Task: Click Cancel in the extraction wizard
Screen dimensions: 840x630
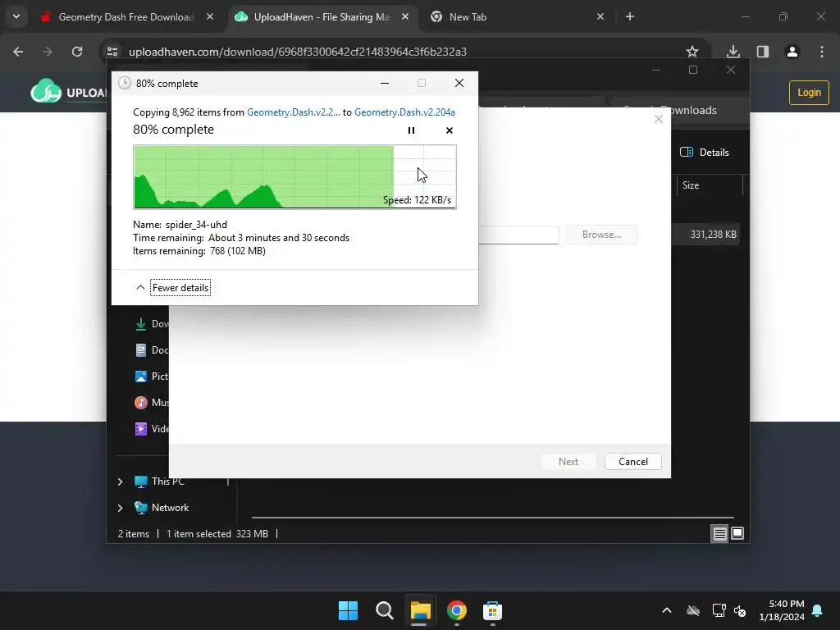Action: [632, 462]
